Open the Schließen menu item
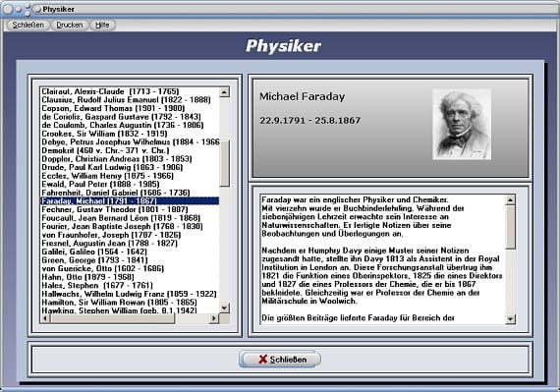The image size is (560, 392). [28, 25]
